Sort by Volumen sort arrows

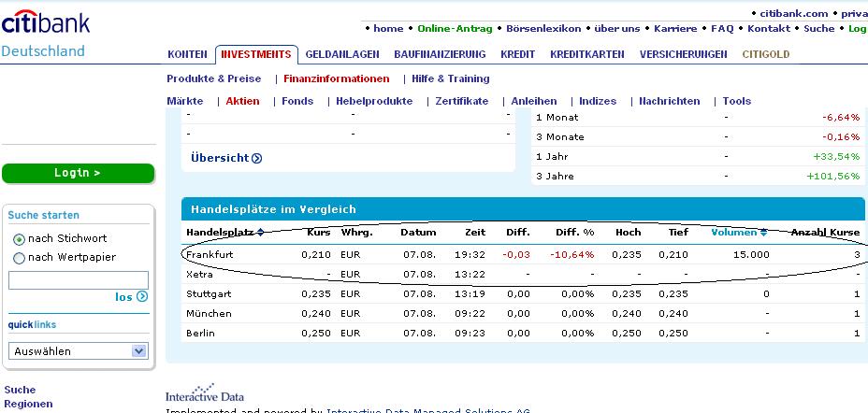pyautogui.click(x=763, y=233)
